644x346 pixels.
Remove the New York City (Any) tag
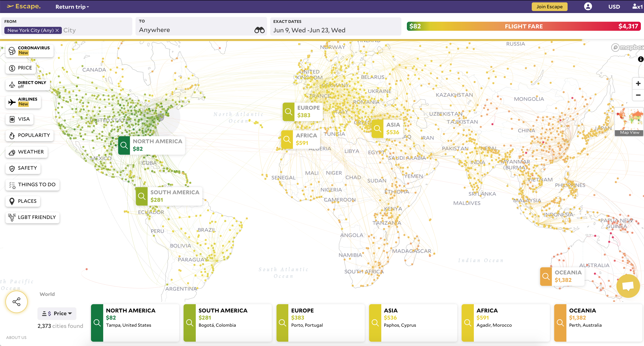[57, 30]
